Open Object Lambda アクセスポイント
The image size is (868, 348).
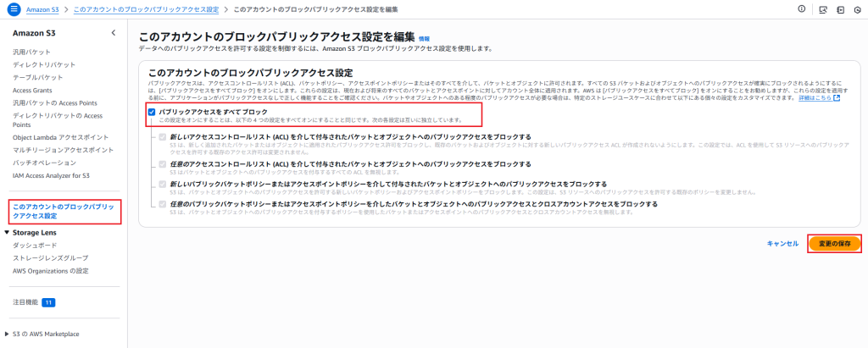coord(61,137)
